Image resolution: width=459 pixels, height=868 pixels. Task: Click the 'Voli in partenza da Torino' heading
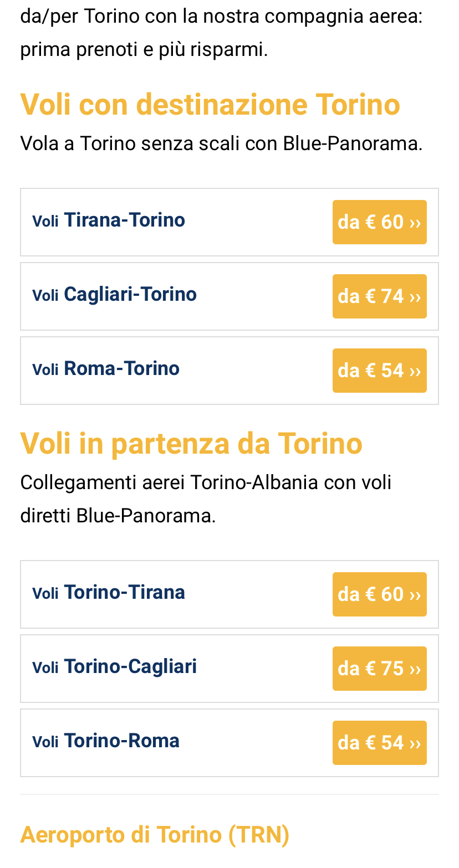tap(191, 443)
